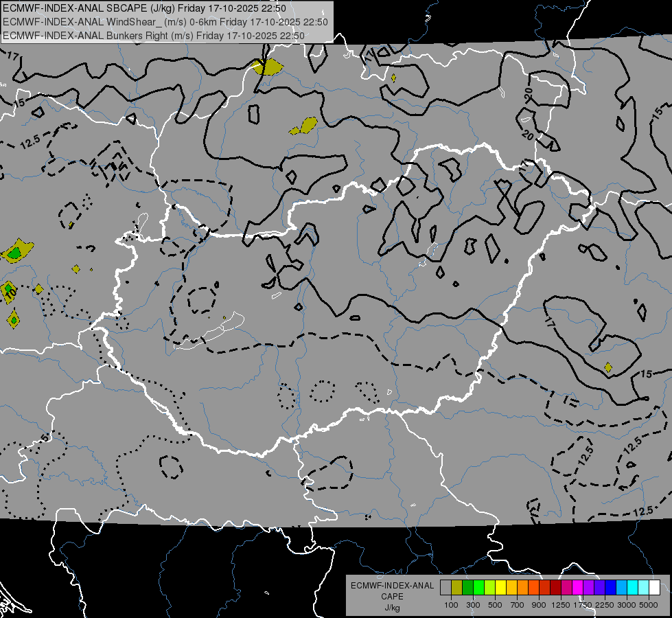Pick the white legend swatch
This screenshot has width=672, height=618.
pos(654,588)
